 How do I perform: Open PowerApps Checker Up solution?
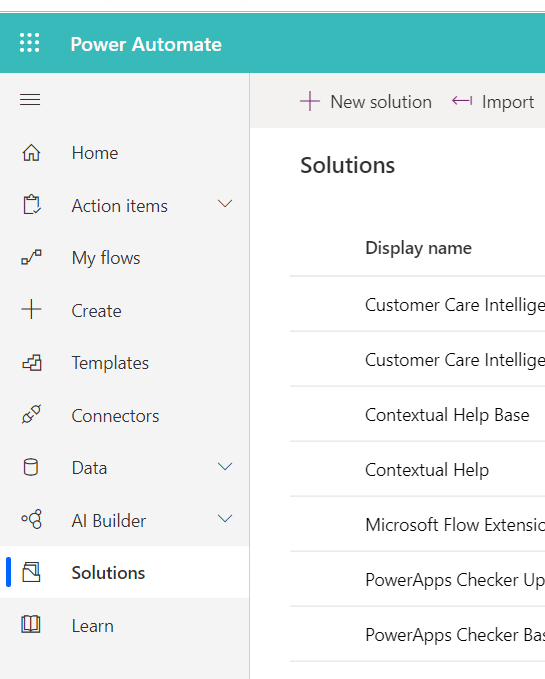coord(455,580)
